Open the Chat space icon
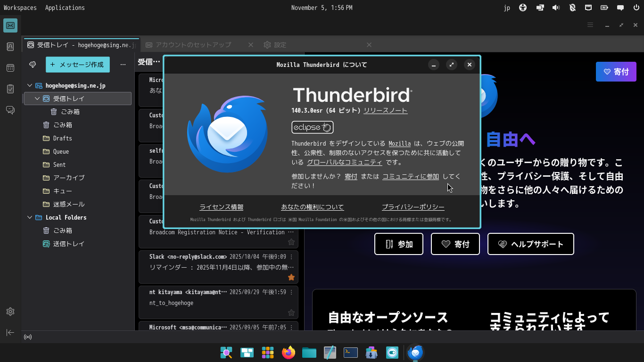The image size is (644, 362). [x=10, y=110]
